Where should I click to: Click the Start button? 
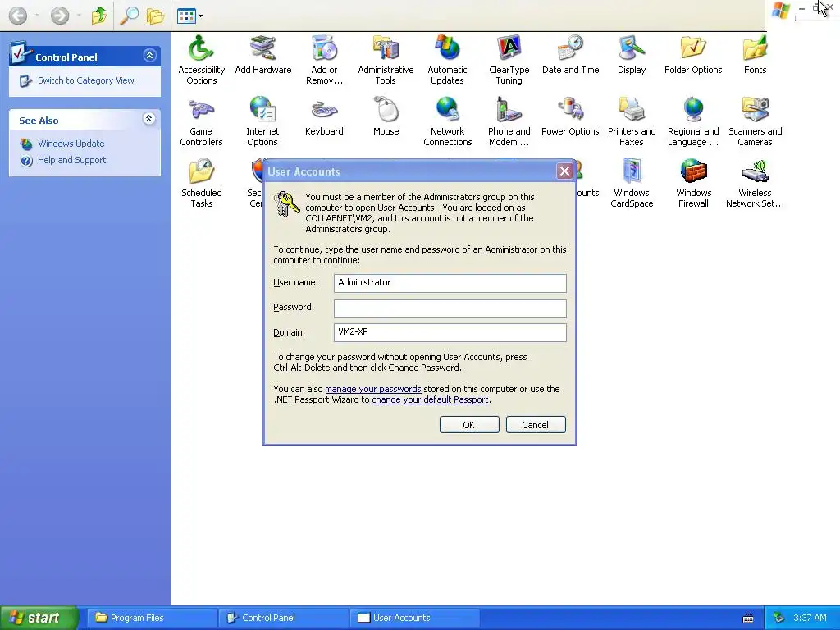(39, 618)
